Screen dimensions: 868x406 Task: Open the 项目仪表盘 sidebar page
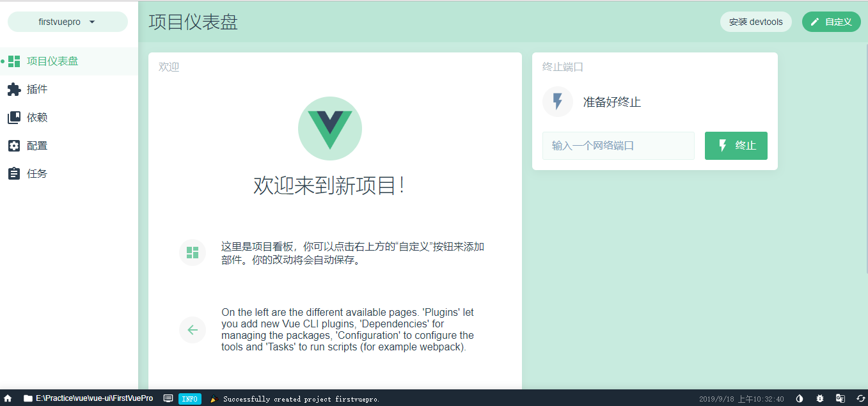pyautogui.click(x=69, y=61)
